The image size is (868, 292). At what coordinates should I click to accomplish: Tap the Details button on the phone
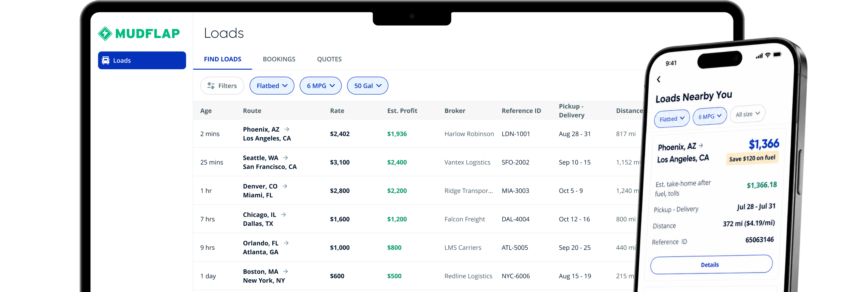[711, 265]
